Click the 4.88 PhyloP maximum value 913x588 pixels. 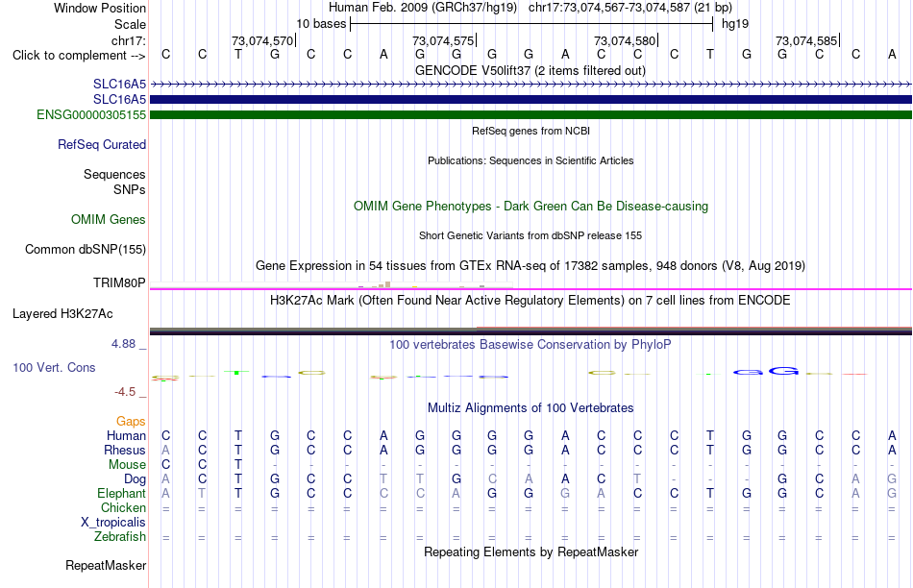(x=123, y=344)
